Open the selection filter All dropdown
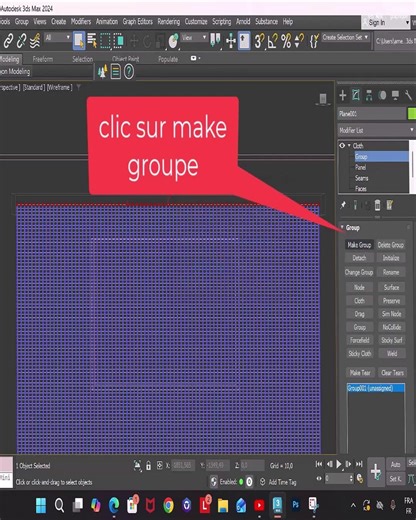This screenshot has height=520, width=416. tap(57, 37)
